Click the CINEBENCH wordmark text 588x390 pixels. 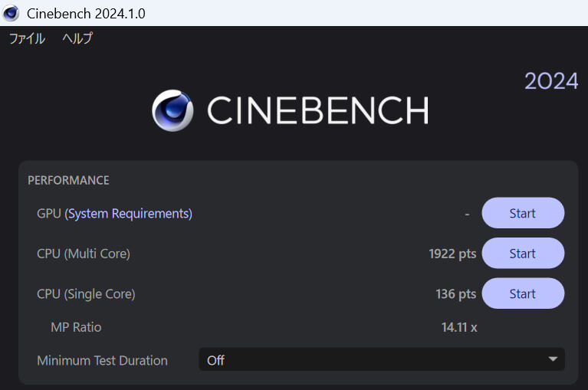318,110
